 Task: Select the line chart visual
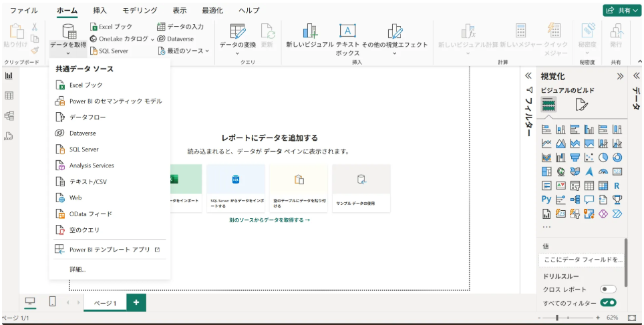point(546,143)
